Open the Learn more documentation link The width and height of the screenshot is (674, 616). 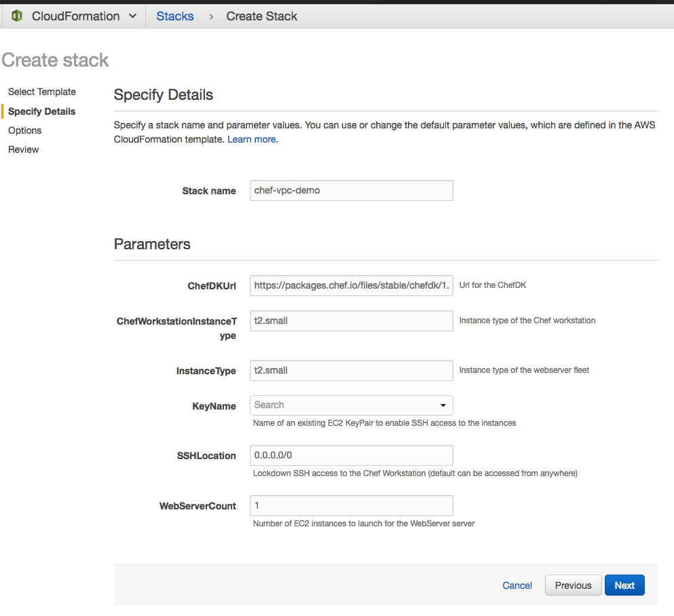[251, 139]
